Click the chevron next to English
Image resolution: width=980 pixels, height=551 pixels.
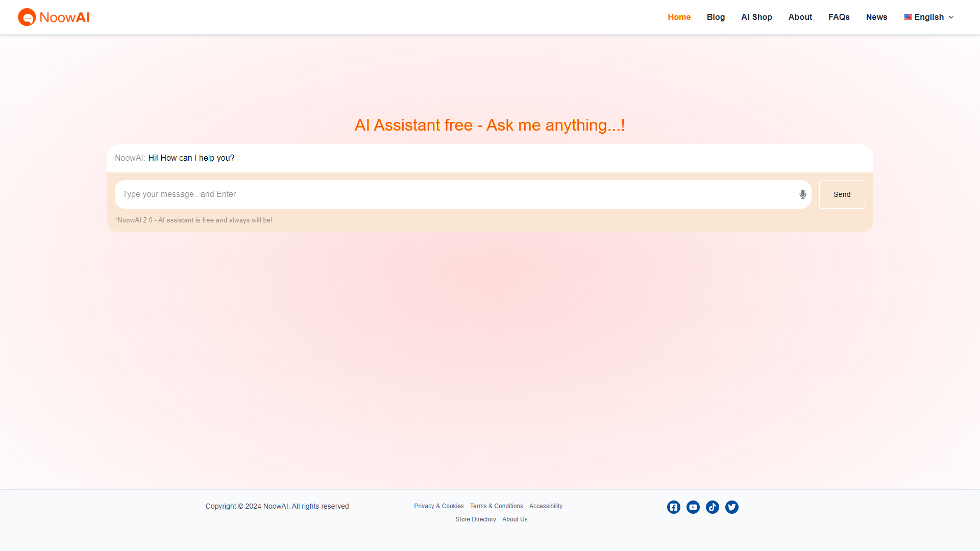pos(951,17)
